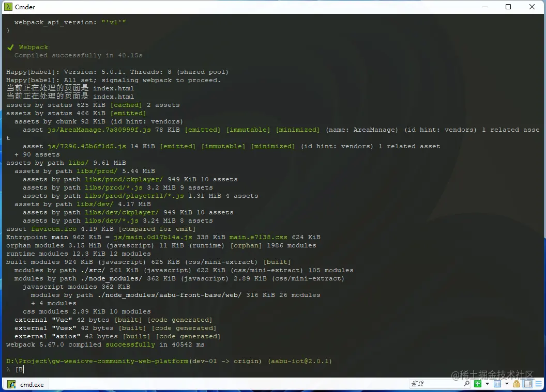Minimize the Cmder window

[x=484, y=7]
